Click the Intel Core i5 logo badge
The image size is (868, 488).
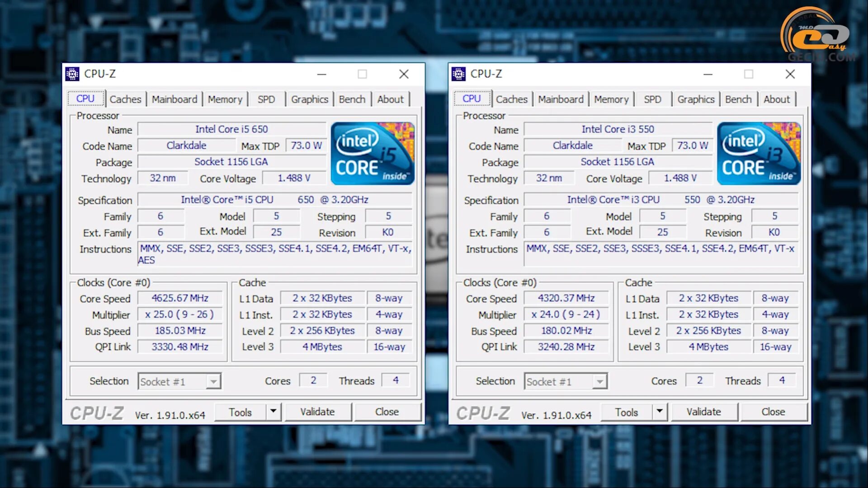(x=372, y=153)
